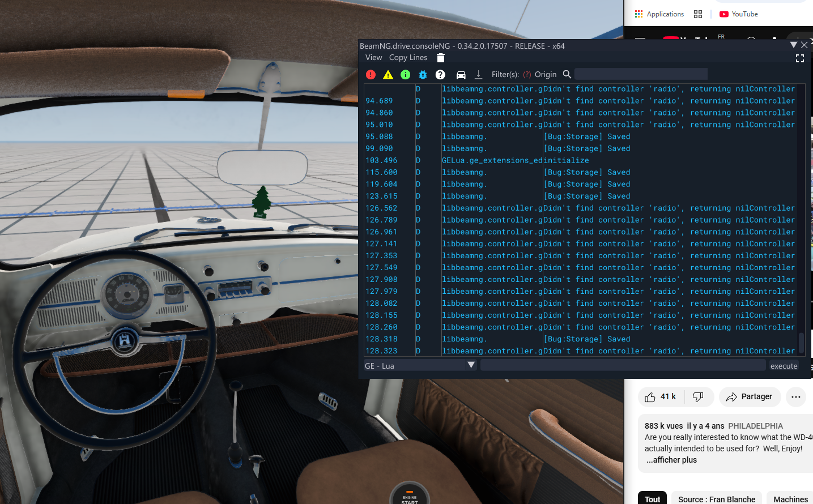Click the steering wheel horn emblem
The height and width of the screenshot is (504, 813).
[x=124, y=340]
